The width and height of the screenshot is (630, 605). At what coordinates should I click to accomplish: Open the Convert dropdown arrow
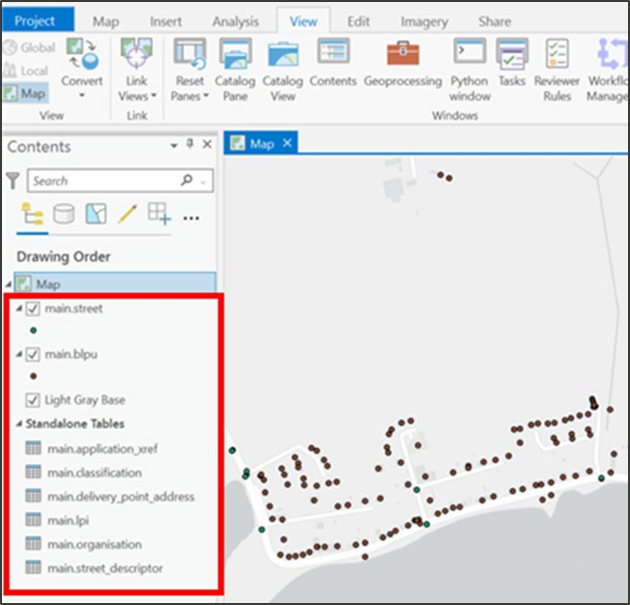pyautogui.click(x=82, y=96)
